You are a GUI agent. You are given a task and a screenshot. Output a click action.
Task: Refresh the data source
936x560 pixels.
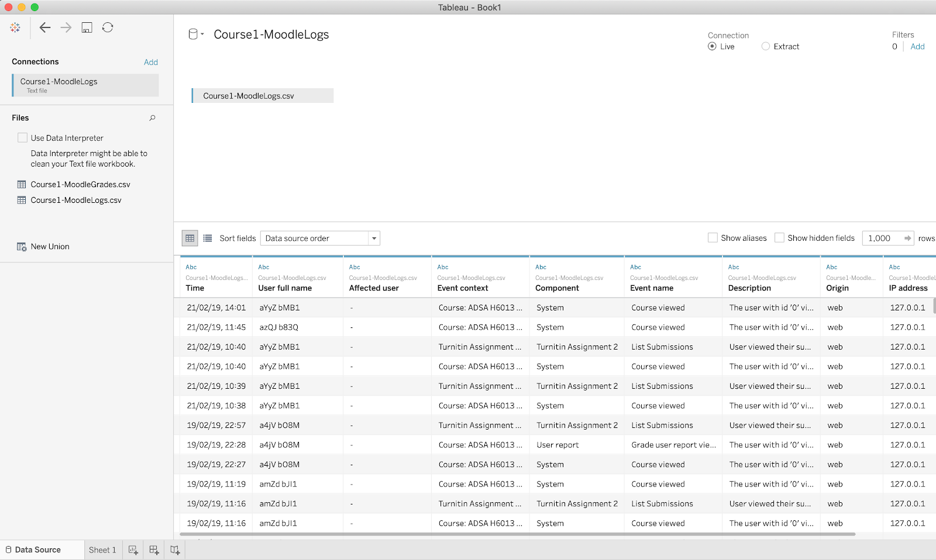[x=108, y=27]
